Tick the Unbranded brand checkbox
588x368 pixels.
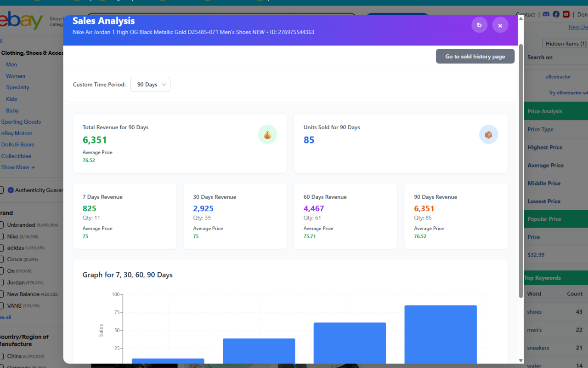tap(1, 225)
